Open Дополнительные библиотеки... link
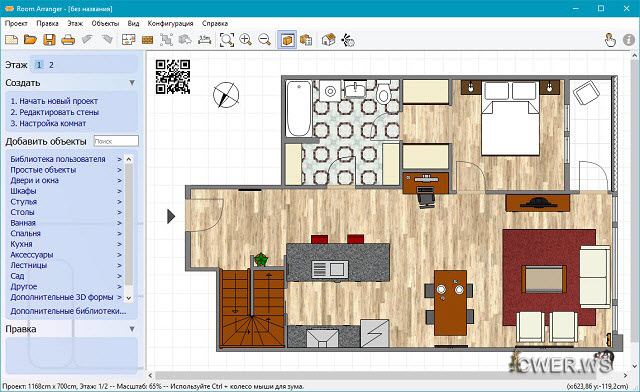The image size is (640, 392). click(x=68, y=311)
